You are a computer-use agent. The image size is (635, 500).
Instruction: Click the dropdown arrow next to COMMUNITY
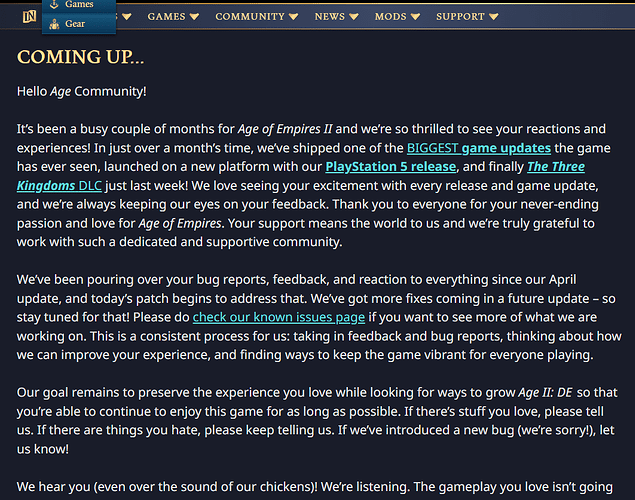click(294, 17)
